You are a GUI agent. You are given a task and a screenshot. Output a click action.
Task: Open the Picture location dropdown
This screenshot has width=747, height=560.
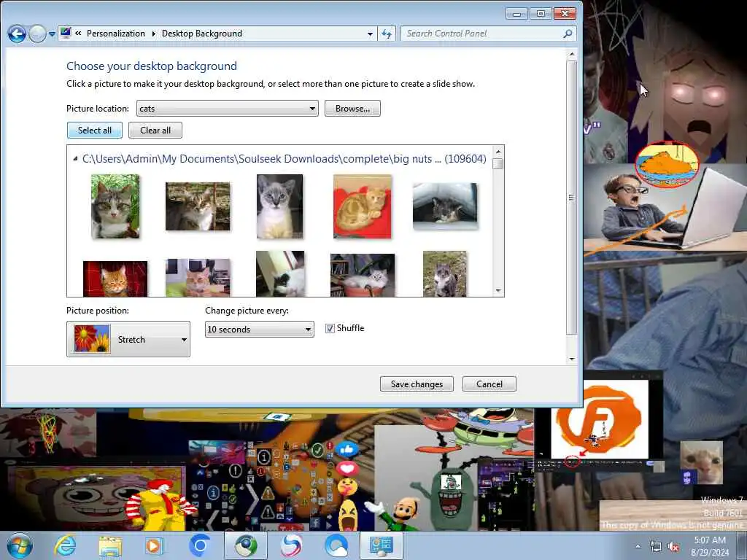pos(228,109)
